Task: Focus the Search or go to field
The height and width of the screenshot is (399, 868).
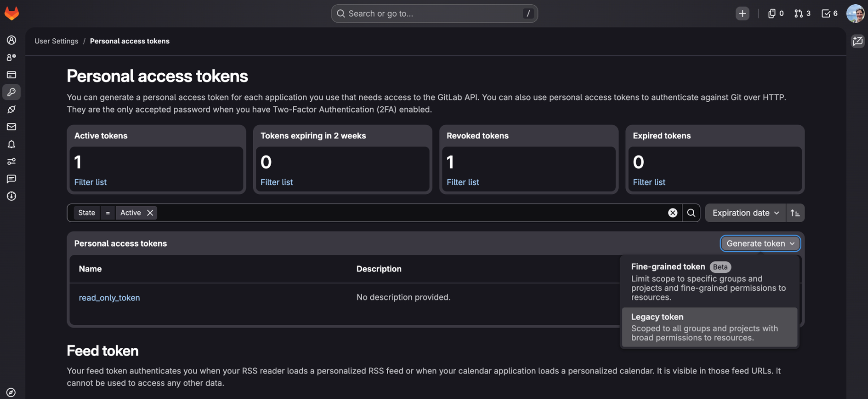Action: (434, 14)
